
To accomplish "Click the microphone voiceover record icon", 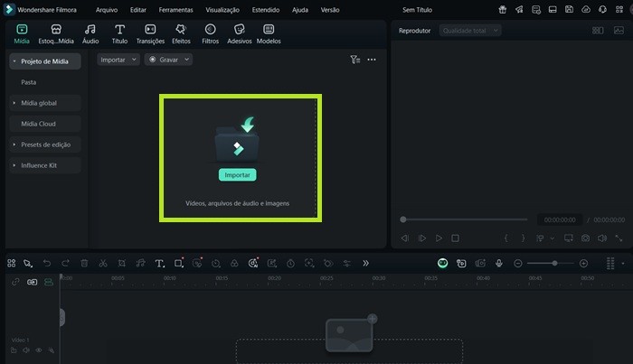I will 498,263.
